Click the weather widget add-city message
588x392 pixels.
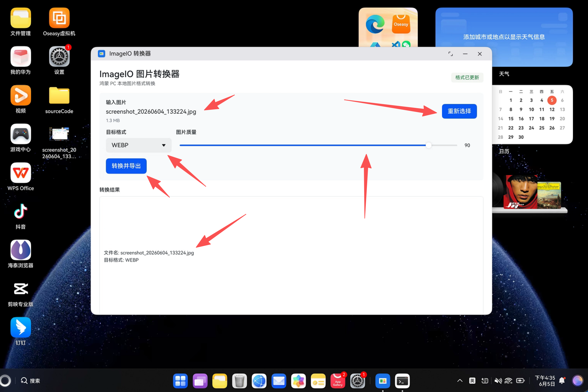point(504,37)
